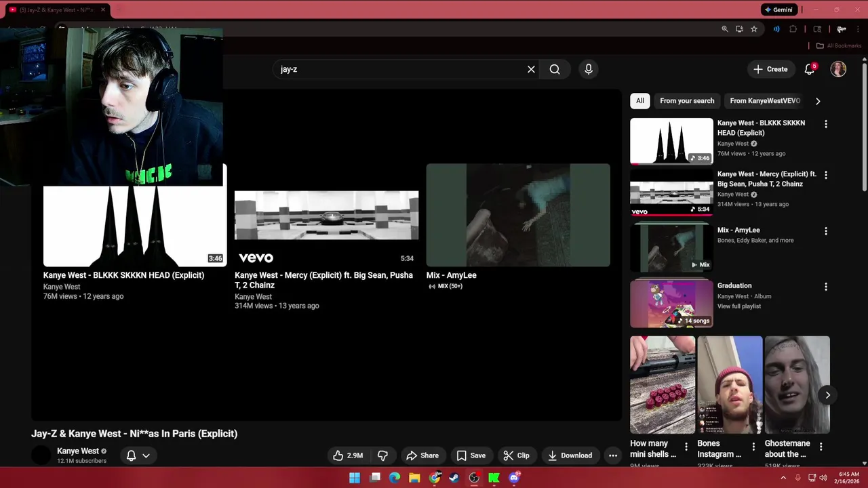Open options for the Ghostemane short
The height and width of the screenshot is (488, 868).
click(x=821, y=447)
